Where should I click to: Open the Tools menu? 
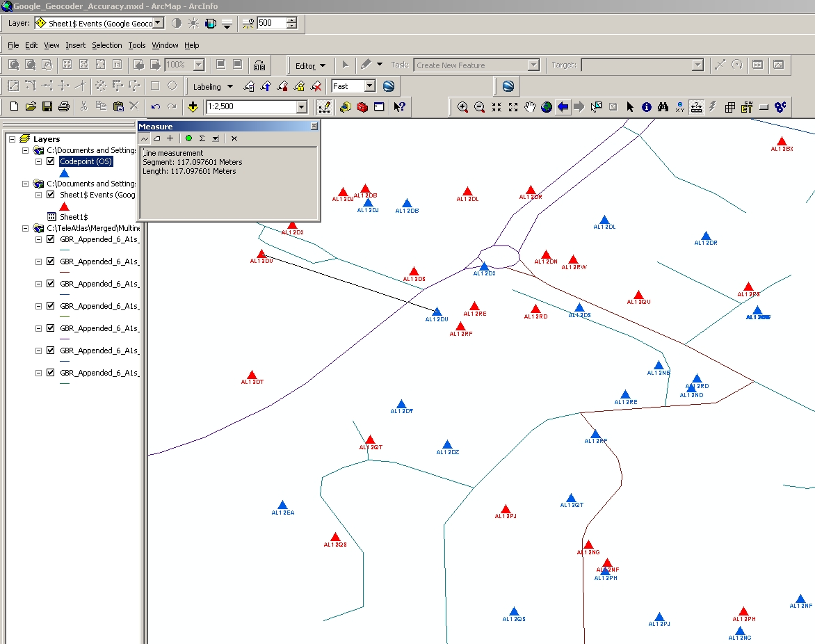[x=137, y=45]
